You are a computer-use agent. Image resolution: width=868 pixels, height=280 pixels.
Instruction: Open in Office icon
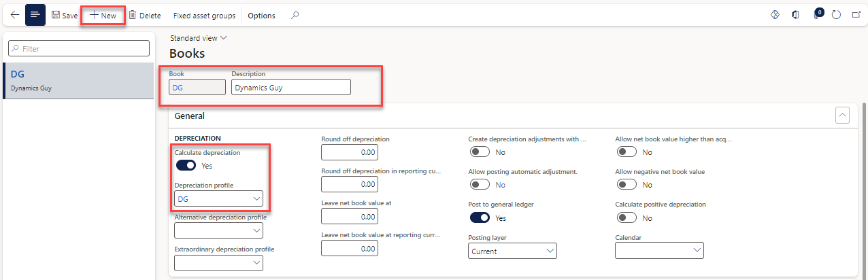[x=795, y=15]
